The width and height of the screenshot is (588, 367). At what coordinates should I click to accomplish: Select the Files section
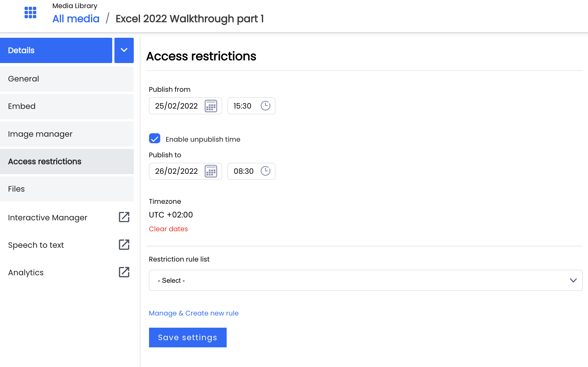tap(67, 189)
